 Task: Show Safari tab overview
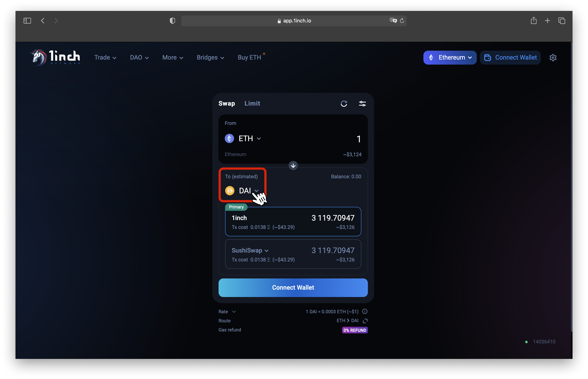pos(562,21)
